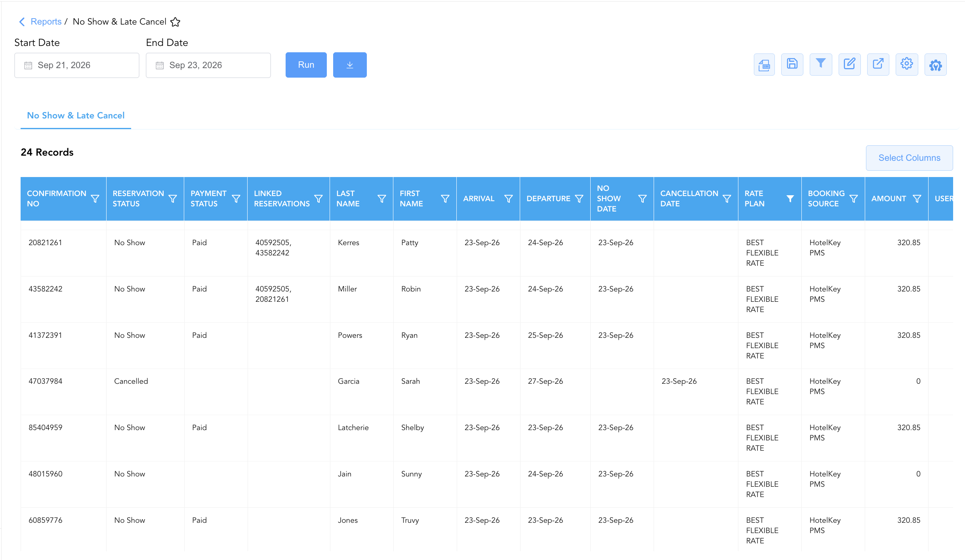Go back to Reports breadcrumb link

46,22
